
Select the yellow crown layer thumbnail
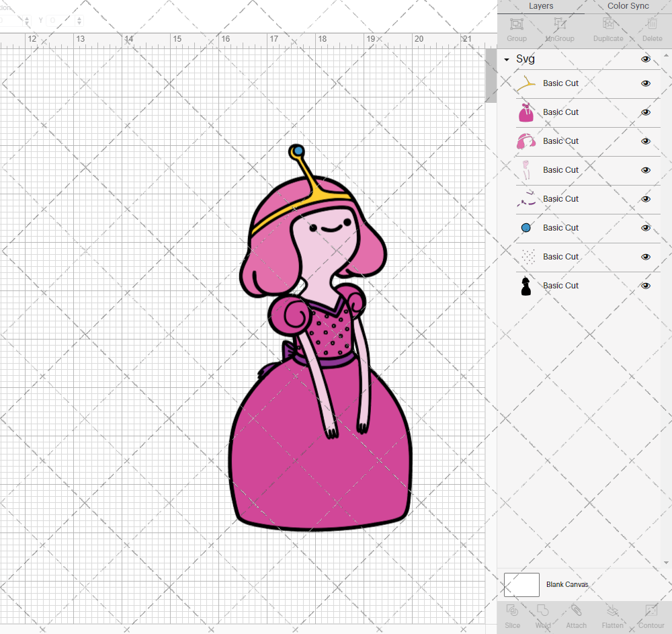pos(526,83)
